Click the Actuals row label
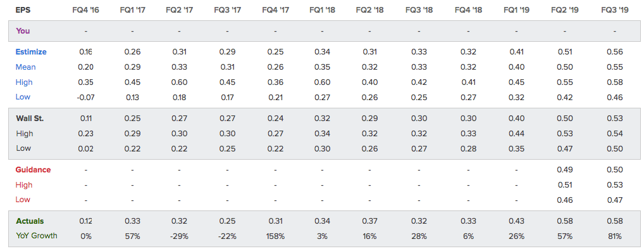Screen dimensions: 644x251 point(30,221)
